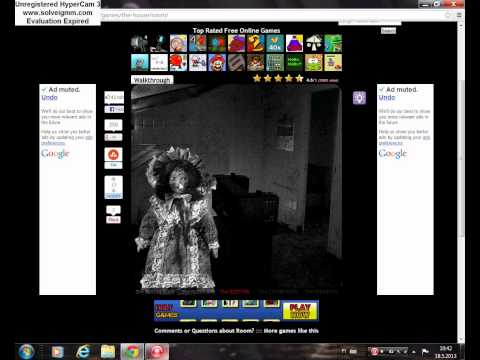
Task: Click the doll in the game scene
Action: click(x=177, y=217)
